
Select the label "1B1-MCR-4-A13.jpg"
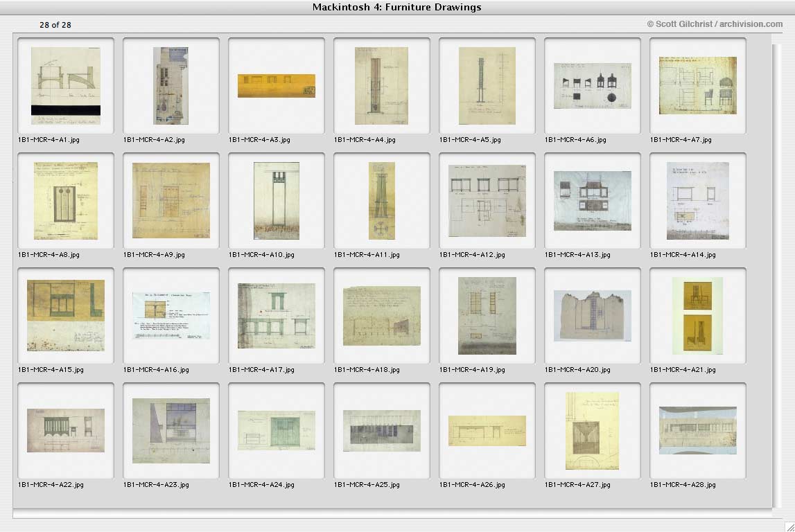(x=577, y=255)
